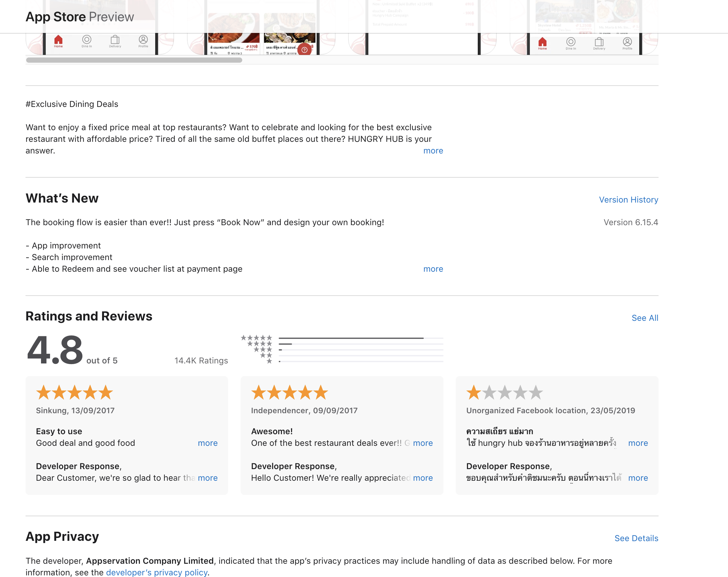Screen dimensions: 728x577
Task: Click the screenshot gallery horizontal scrollbar
Action: pos(134,60)
